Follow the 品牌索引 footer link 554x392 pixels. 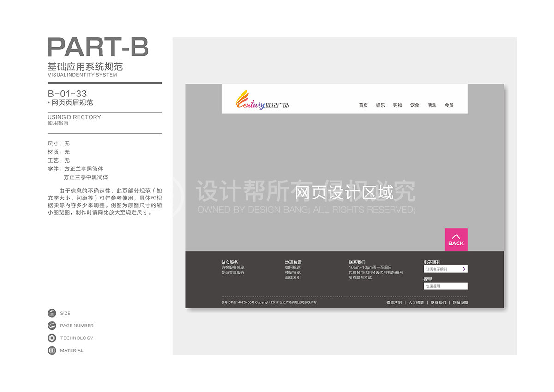point(293,277)
